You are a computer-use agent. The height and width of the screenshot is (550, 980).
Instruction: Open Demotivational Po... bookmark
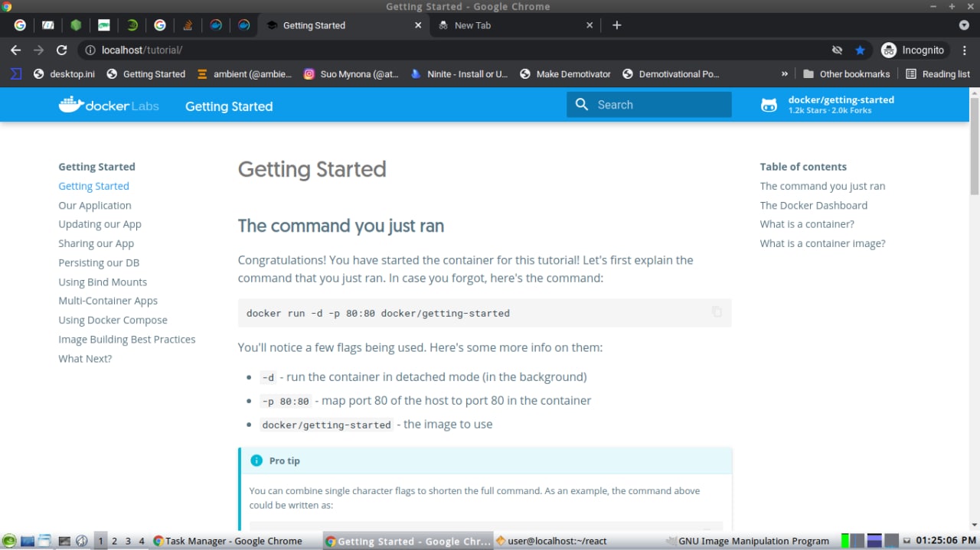[671, 74]
